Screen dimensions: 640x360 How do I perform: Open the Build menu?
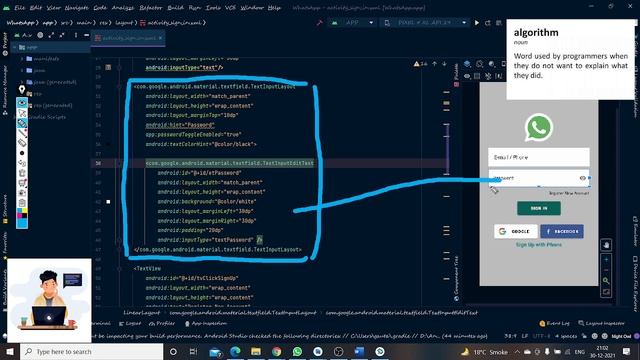(x=176, y=8)
